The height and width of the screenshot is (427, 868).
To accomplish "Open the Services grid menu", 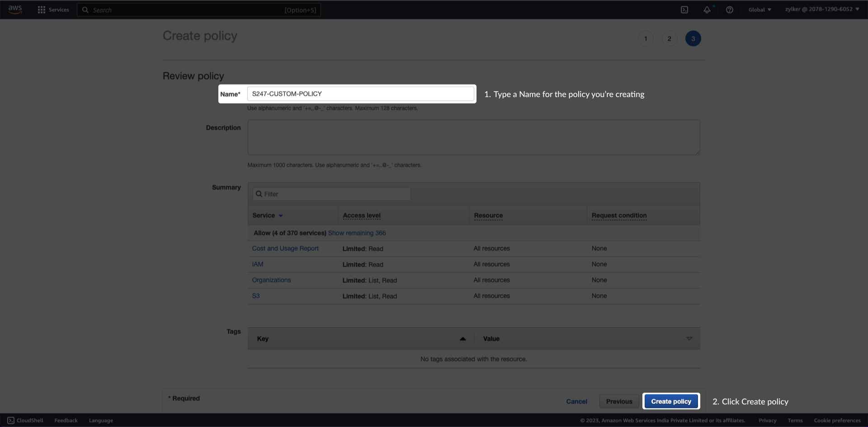I will [42, 9].
